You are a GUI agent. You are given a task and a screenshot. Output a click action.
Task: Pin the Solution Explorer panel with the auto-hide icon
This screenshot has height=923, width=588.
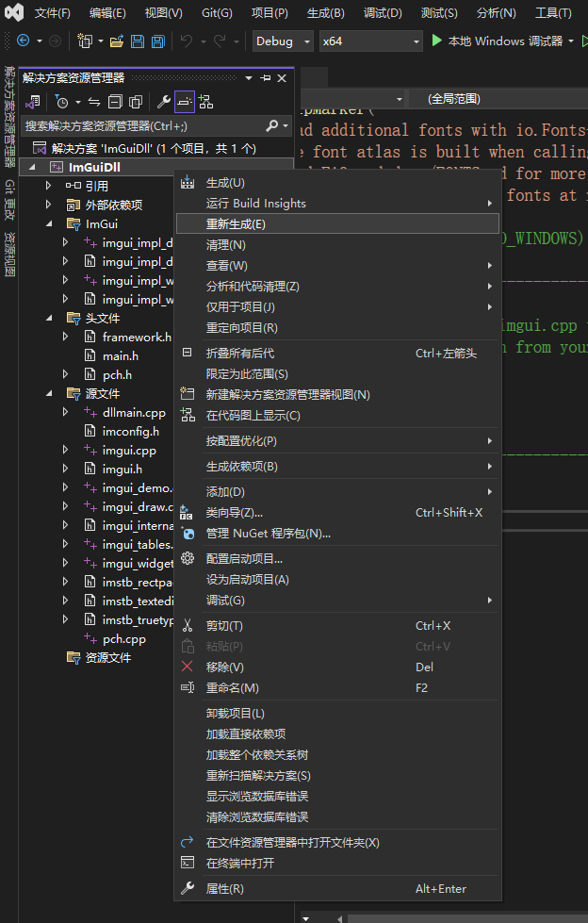click(x=266, y=77)
